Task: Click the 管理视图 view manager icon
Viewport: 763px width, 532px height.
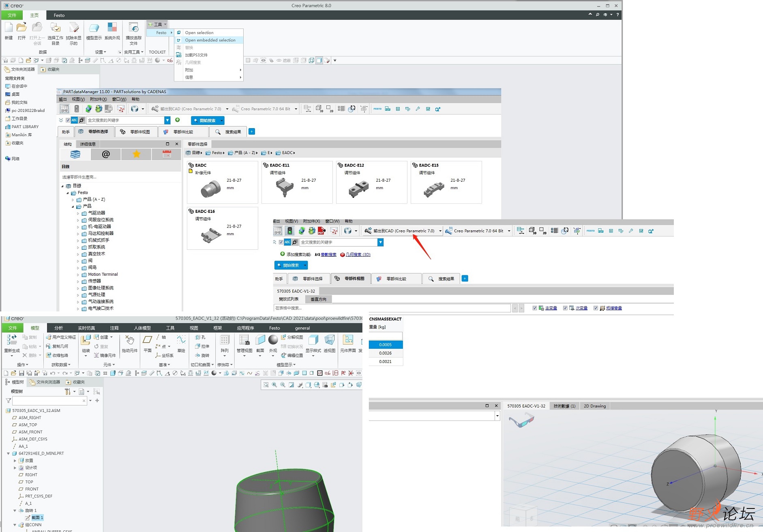Action: 244,340
